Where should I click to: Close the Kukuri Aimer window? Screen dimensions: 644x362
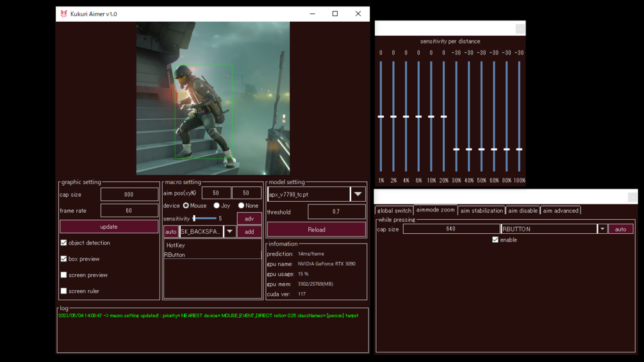358,13
